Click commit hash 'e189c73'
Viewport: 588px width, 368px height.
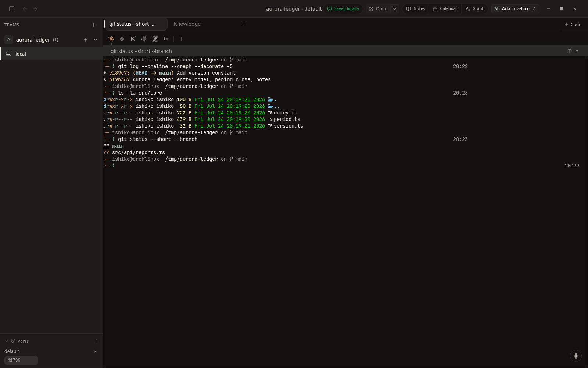(119, 73)
